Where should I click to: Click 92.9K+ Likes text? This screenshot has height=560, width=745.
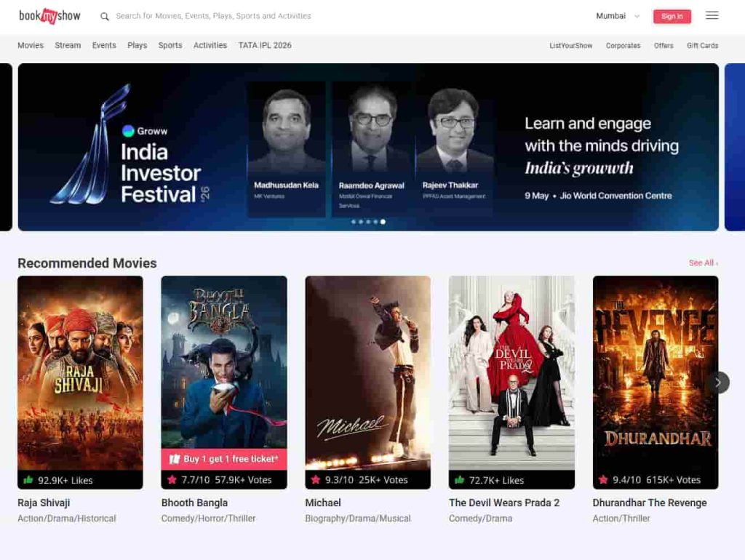tap(65, 480)
